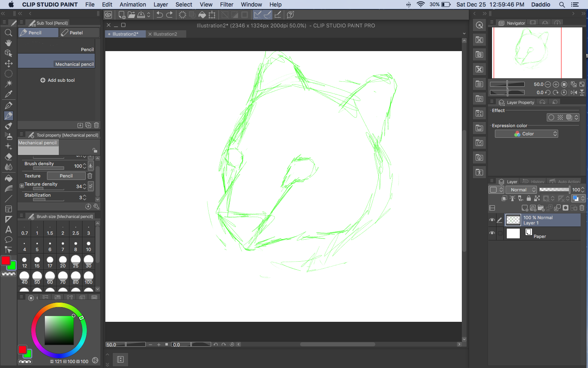This screenshot has height=368, width=588.
Task: Switch to the Illustration2 document tab
Action: click(165, 34)
